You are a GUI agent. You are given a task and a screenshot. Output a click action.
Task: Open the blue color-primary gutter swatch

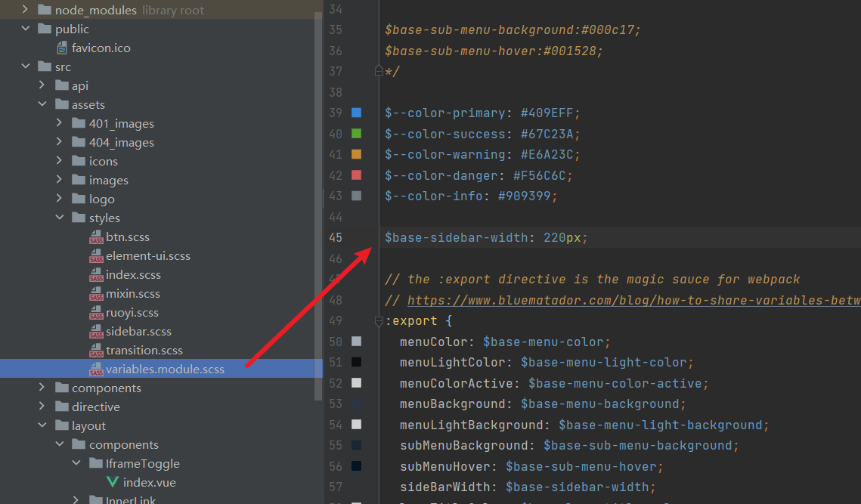356,113
